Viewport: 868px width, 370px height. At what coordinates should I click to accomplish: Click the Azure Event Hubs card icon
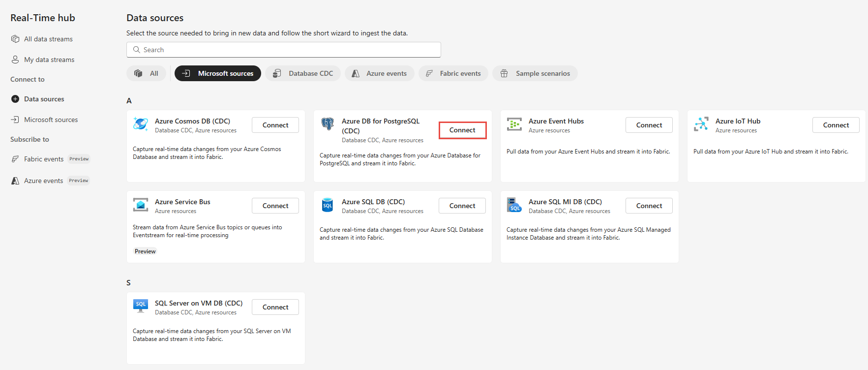click(514, 124)
